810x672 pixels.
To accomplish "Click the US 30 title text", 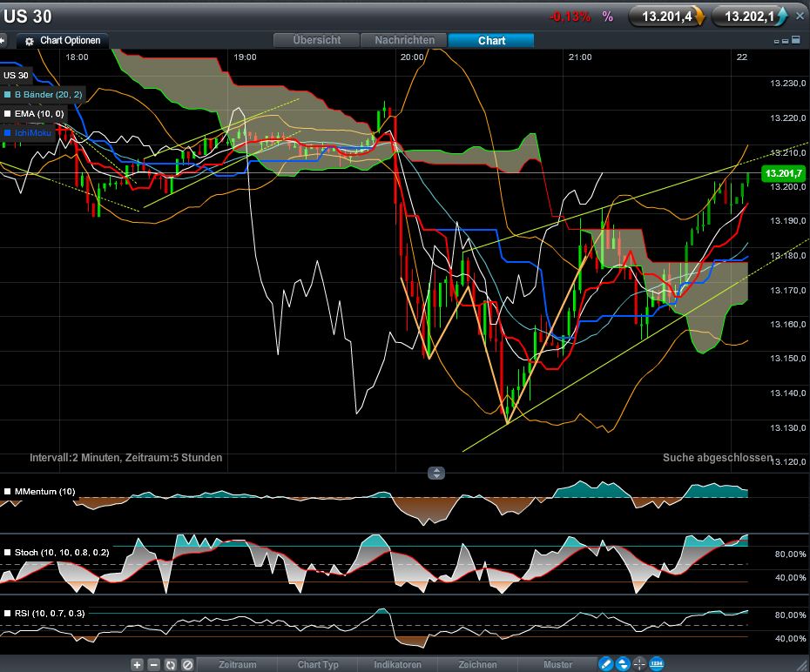I will [27, 17].
